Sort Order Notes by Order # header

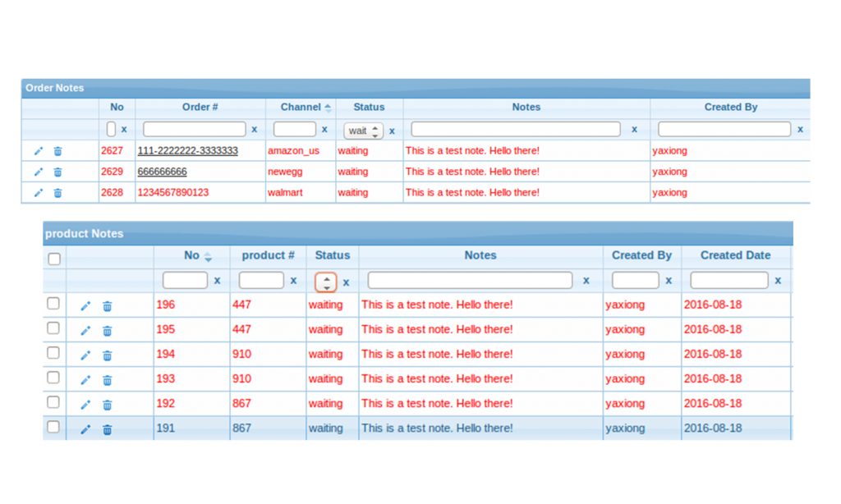click(200, 108)
